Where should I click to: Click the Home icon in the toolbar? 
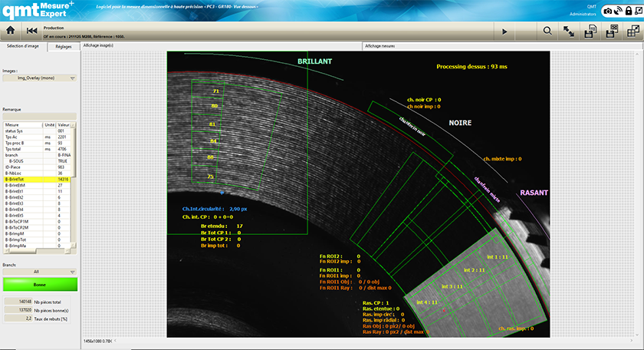click(x=11, y=31)
